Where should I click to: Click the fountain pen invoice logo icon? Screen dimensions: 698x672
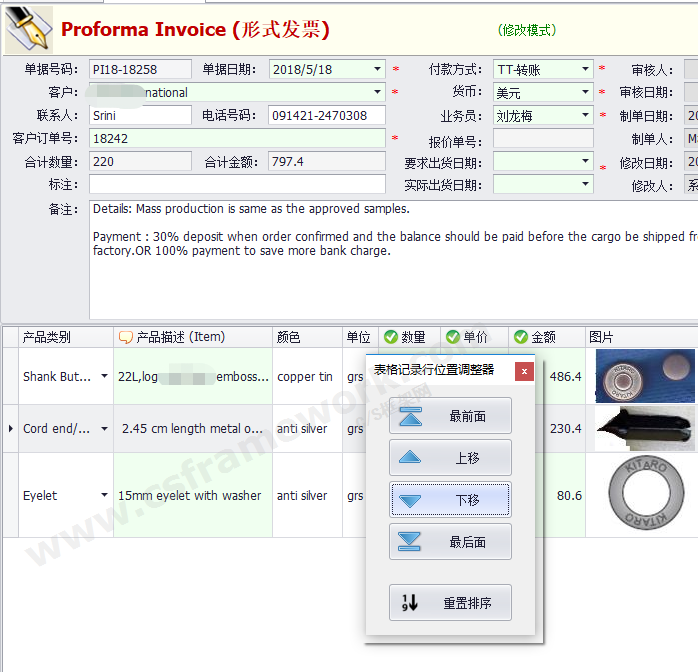28,29
